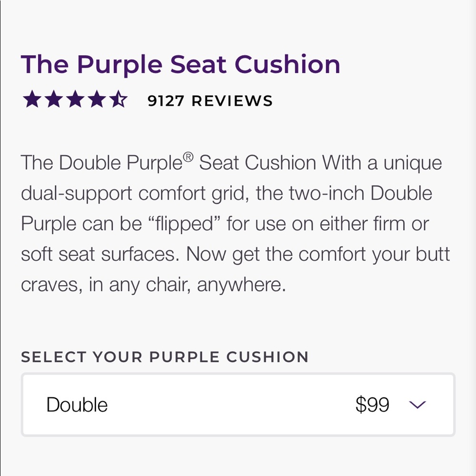Click the cushion variant selector box

238,405
